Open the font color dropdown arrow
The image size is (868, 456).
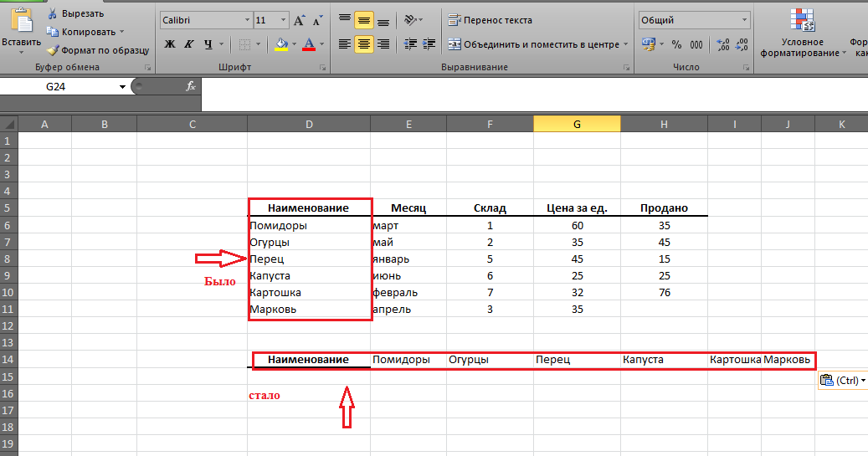pyautogui.click(x=321, y=44)
